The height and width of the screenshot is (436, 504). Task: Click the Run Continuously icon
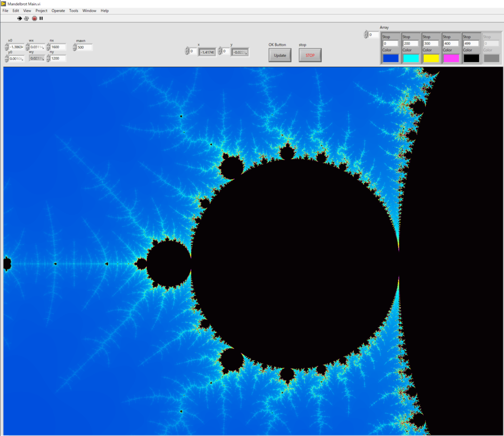pos(27,18)
